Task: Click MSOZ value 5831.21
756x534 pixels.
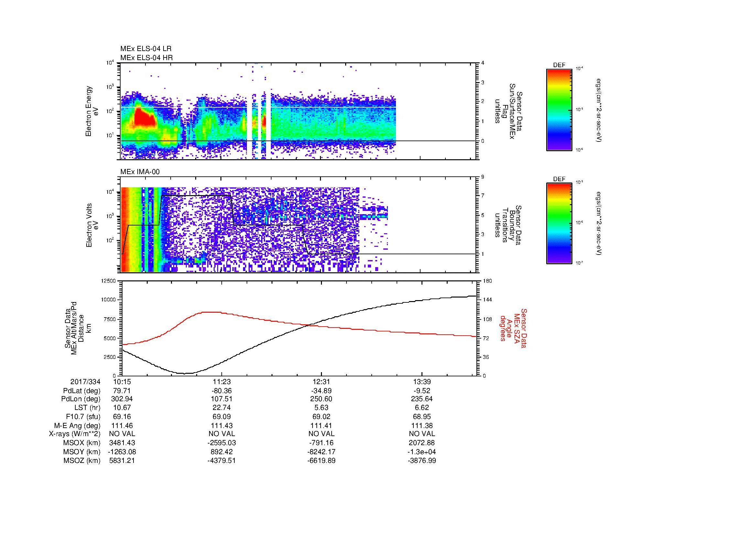Action: tap(122, 461)
